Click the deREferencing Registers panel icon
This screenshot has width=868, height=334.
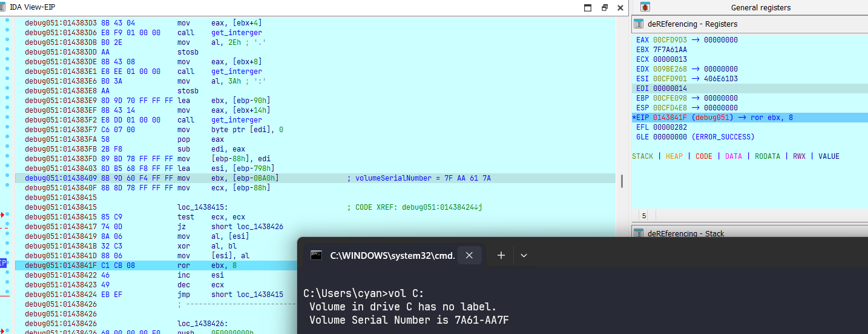tap(638, 24)
